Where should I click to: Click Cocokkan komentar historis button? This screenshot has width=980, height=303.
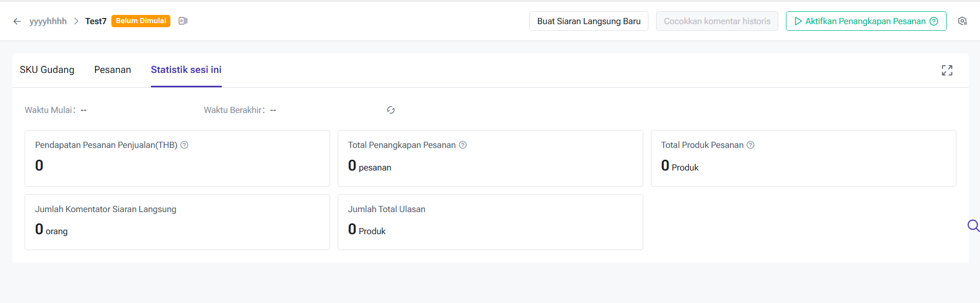pos(717,21)
